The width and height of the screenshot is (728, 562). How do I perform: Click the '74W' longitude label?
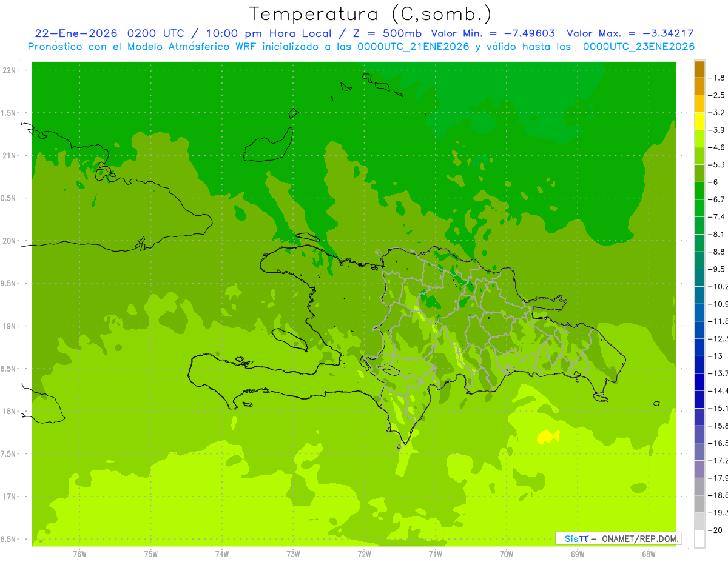tap(222, 554)
